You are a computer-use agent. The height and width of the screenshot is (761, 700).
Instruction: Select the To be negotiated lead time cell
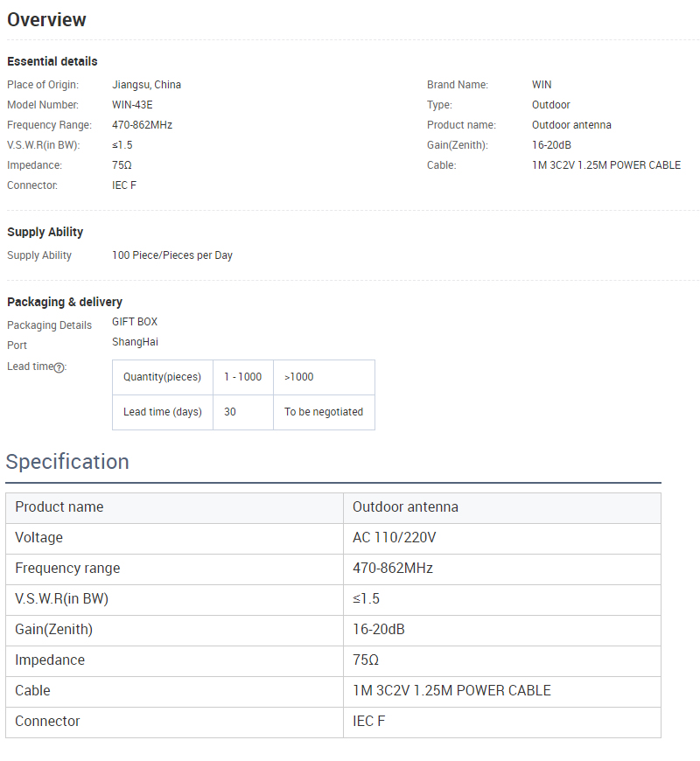323,412
